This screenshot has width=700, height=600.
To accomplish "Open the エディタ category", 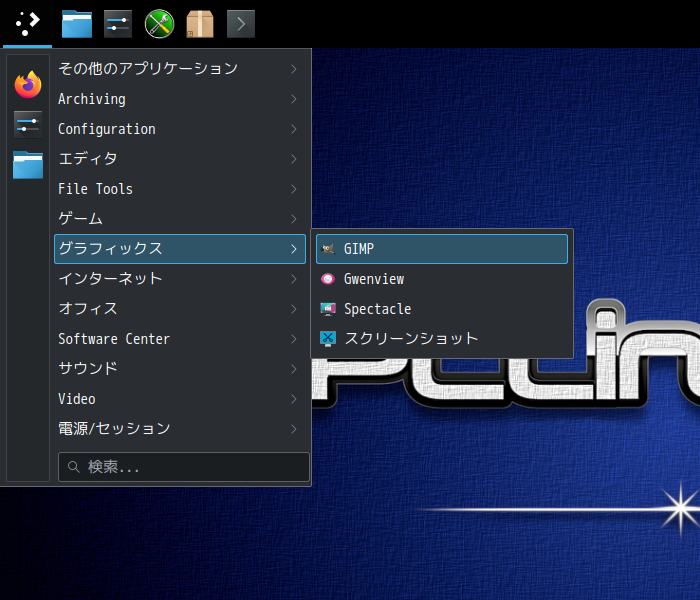I will (180, 159).
